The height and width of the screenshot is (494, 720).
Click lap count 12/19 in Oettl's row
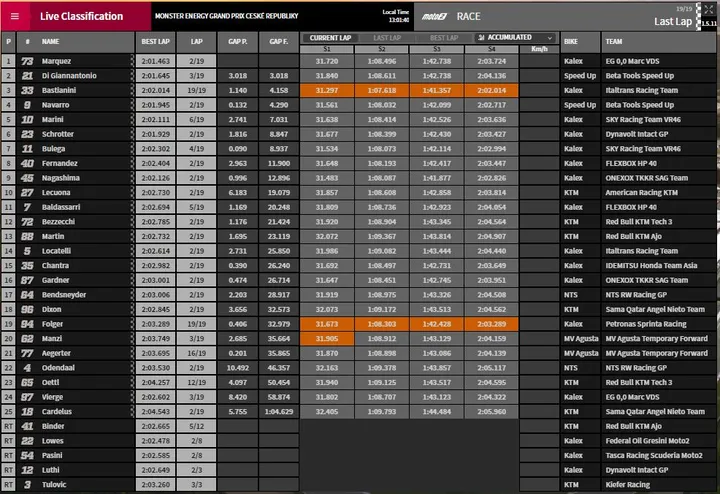pos(197,382)
